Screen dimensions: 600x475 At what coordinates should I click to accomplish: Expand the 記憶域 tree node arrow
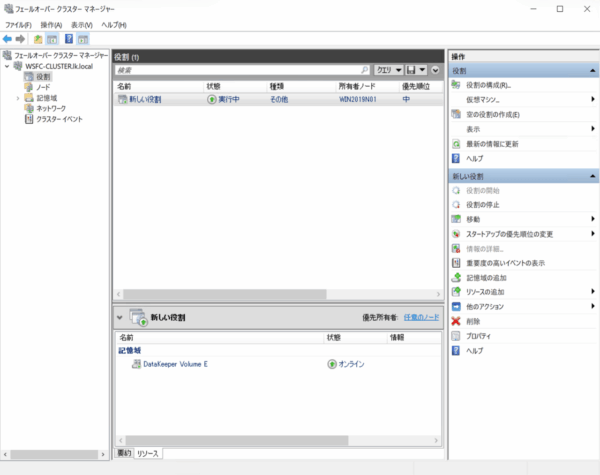[x=18, y=98]
